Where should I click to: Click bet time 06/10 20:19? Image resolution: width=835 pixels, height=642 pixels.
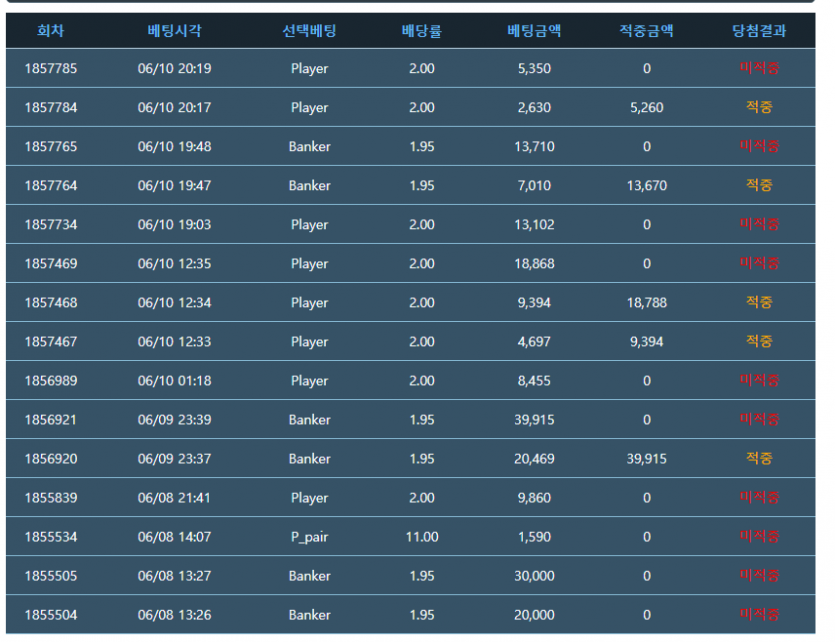pos(174,69)
